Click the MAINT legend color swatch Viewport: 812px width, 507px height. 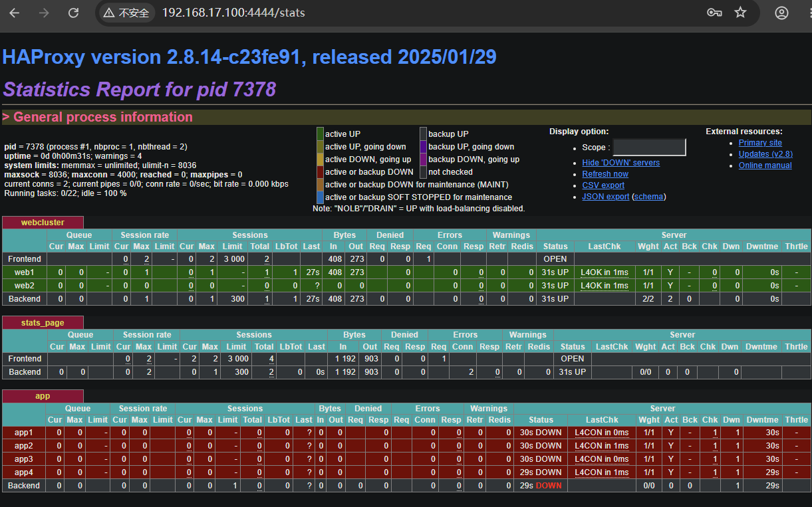tap(320, 185)
